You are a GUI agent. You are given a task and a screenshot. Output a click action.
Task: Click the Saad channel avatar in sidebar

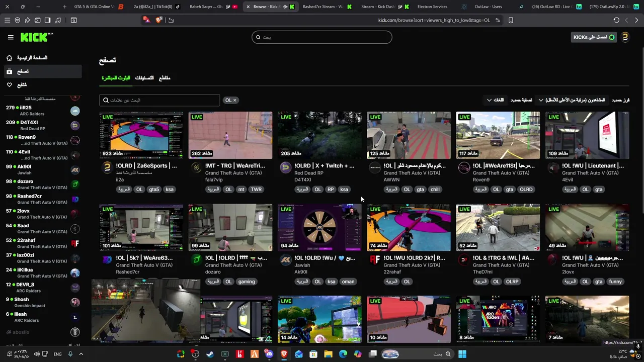(75, 229)
